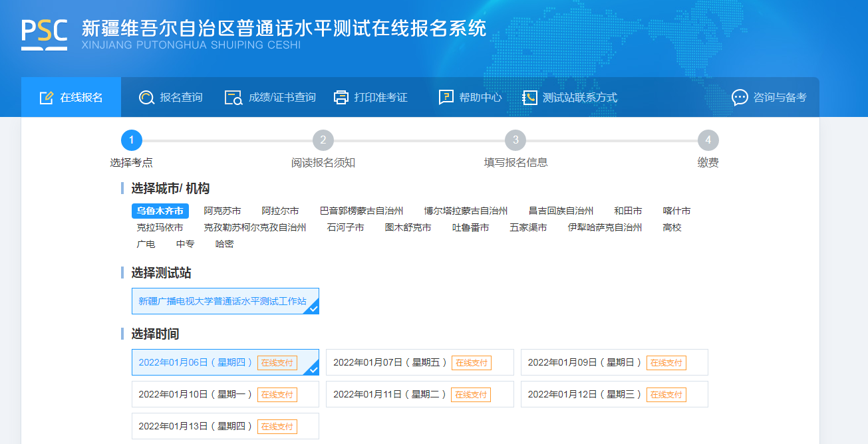868x444 pixels.
Task: Select the 2022年01月13日 (星期四) date option
Action: pos(225,426)
